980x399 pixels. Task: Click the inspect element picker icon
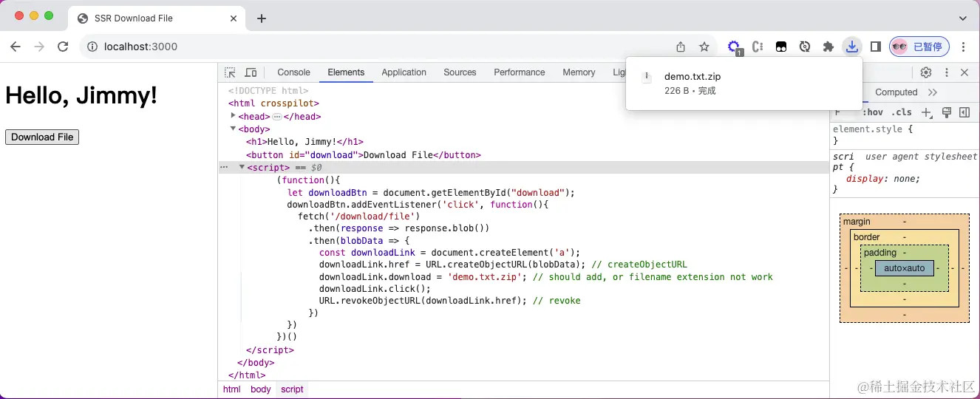pos(231,72)
